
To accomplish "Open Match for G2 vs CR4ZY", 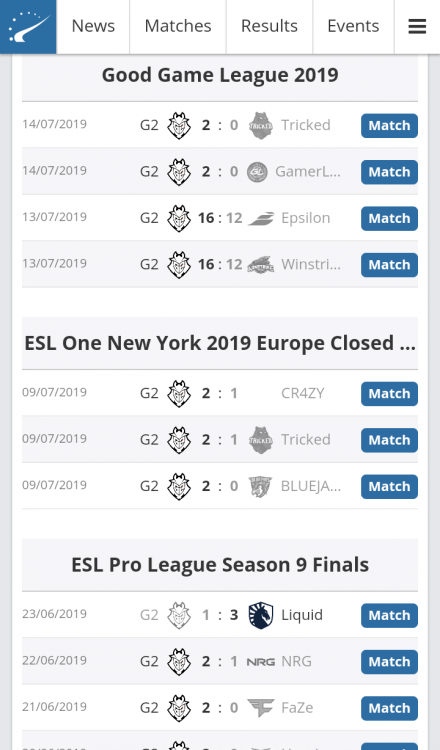I will point(389,394).
